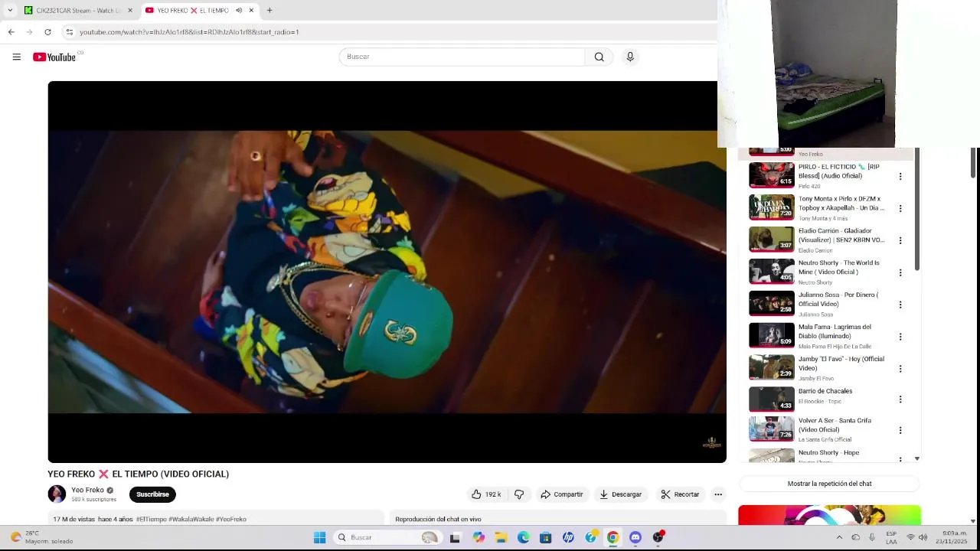Click the search magnifier button beside Buscar
The image size is (980, 551).
tap(599, 57)
